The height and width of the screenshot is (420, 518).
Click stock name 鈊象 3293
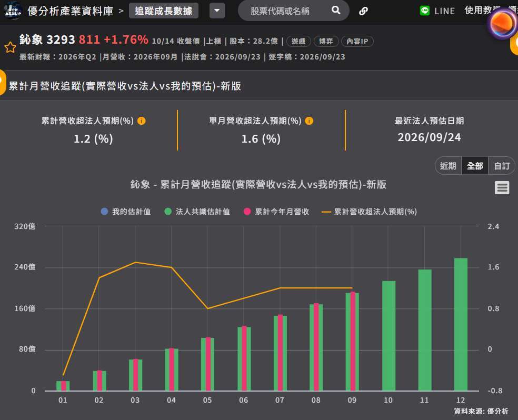pos(47,39)
